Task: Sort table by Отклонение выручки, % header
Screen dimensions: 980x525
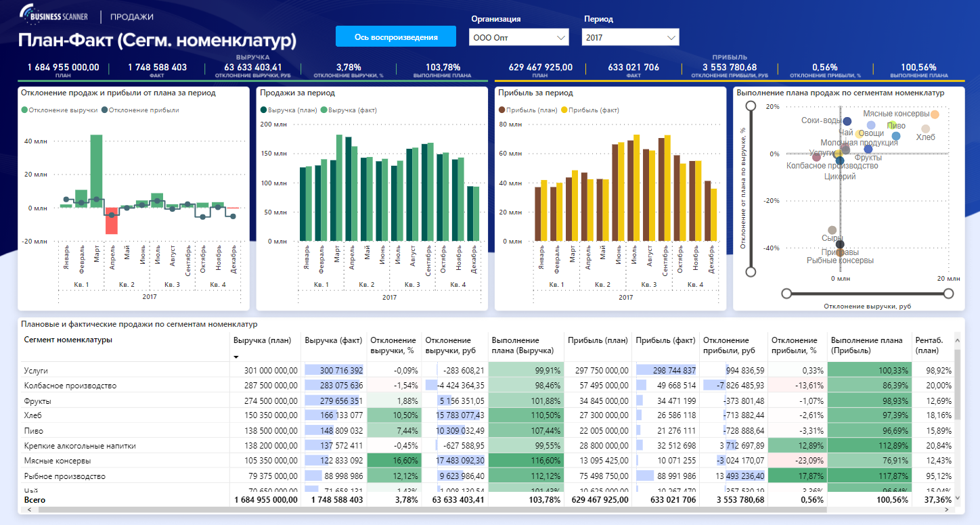Action: (393, 345)
